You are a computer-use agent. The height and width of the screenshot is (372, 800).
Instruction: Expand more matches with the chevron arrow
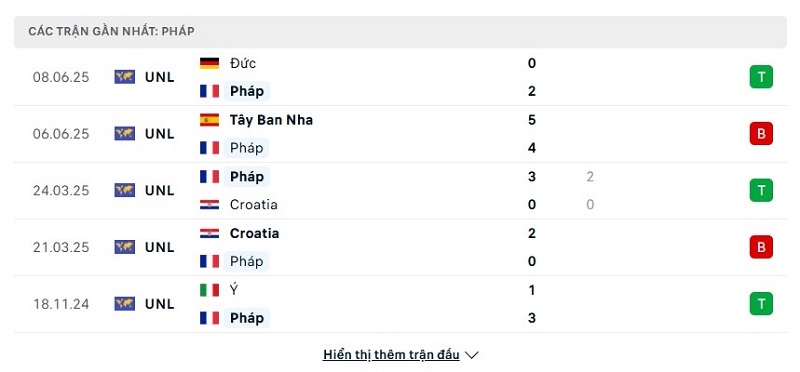click(472, 355)
